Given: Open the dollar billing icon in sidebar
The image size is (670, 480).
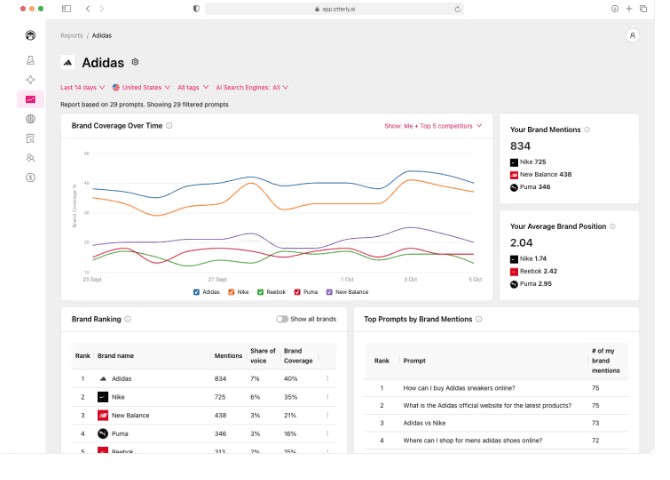Looking at the screenshot, I should [30, 178].
